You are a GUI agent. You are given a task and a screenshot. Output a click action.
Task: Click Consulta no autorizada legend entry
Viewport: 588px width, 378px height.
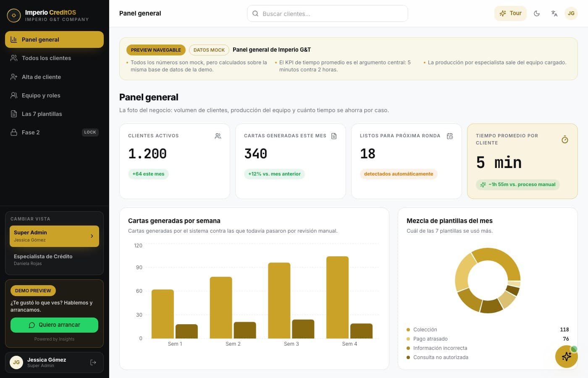coord(441,357)
